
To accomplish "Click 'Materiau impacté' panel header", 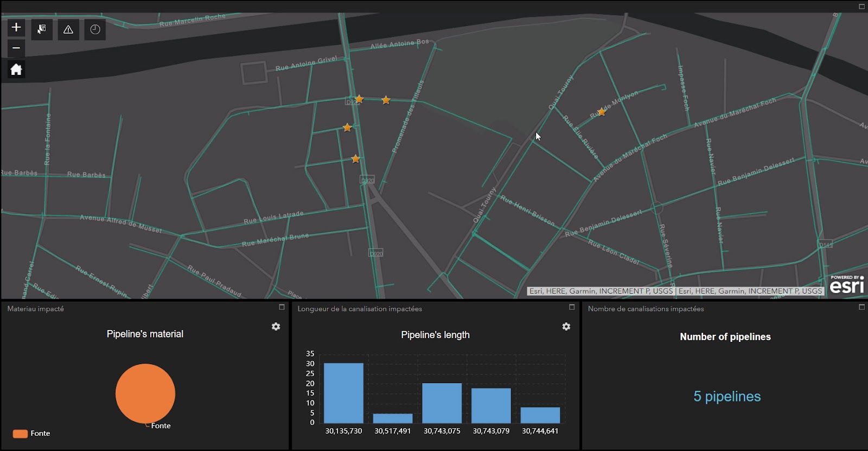I will point(36,309).
